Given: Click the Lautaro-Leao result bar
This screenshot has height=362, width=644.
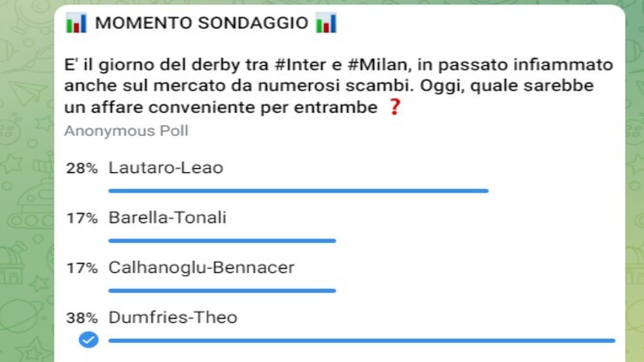Looking at the screenshot, I should (298, 190).
